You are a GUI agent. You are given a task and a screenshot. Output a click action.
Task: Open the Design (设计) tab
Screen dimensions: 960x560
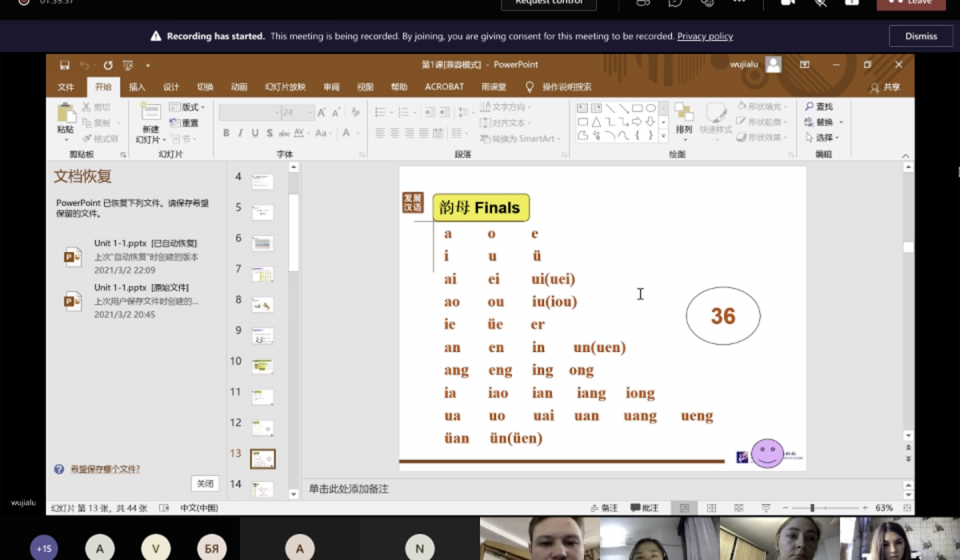tap(171, 87)
